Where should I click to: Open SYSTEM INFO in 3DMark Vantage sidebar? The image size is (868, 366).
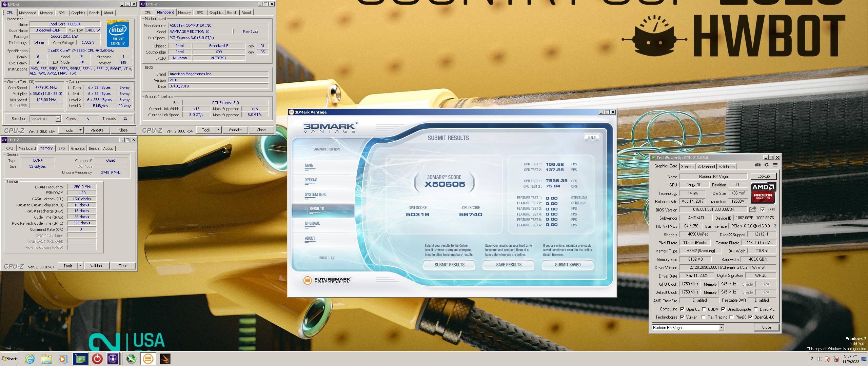tap(315, 195)
